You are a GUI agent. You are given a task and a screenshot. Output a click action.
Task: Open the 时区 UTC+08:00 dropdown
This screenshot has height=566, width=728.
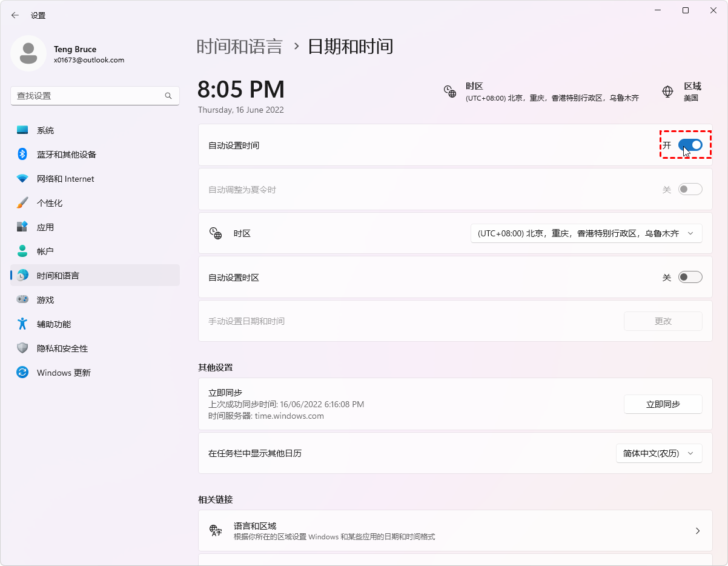click(586, 233)
